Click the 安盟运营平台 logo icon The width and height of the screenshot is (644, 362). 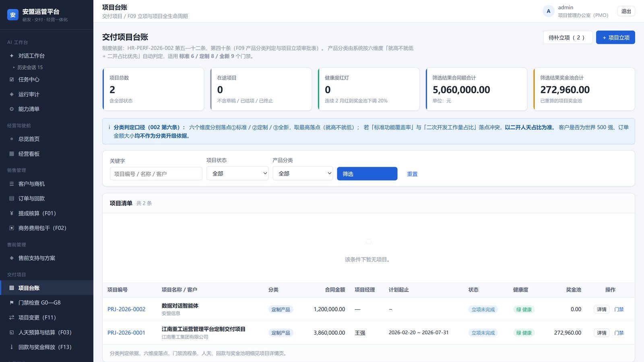click(13, 15)
